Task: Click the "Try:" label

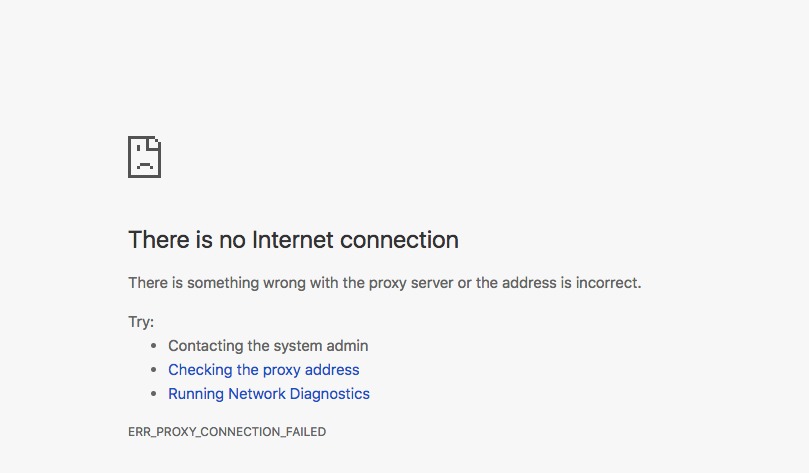Action: pyautogui.click(x=141, y=322)
